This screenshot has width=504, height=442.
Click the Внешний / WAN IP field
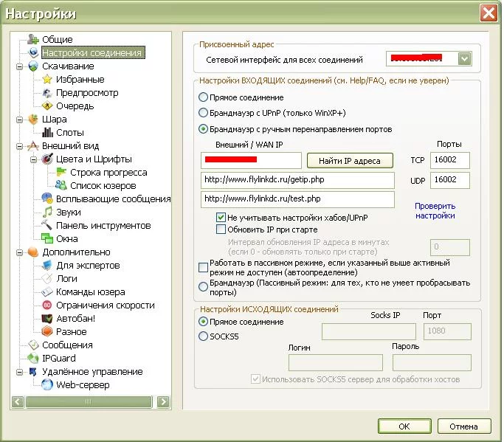coord(251,160)
